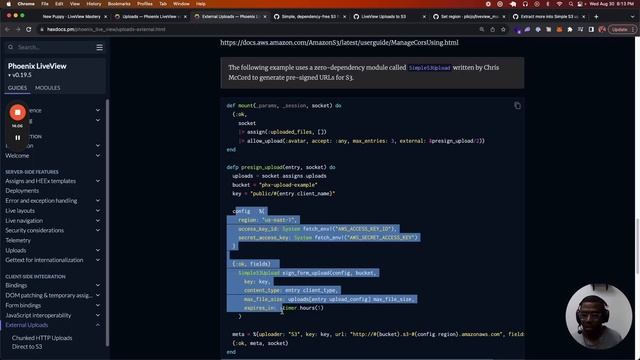Click the headphones icon in menu bar
640x360 pixels.
pyautogui.click(x=525, y=4)
